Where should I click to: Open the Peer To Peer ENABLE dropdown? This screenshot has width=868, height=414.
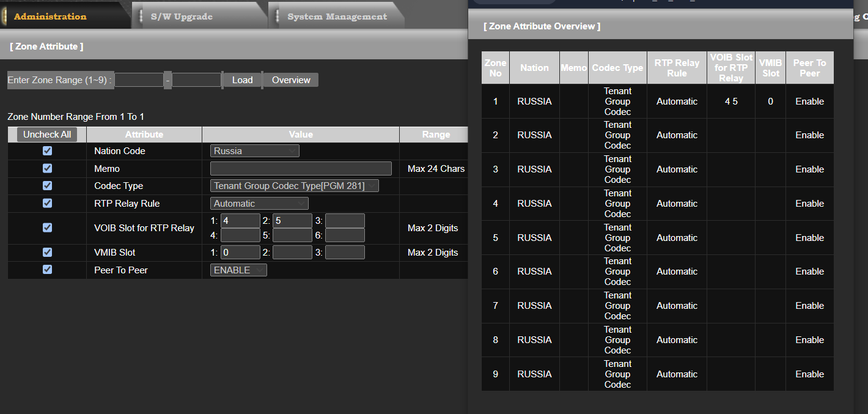coord(238,270)
